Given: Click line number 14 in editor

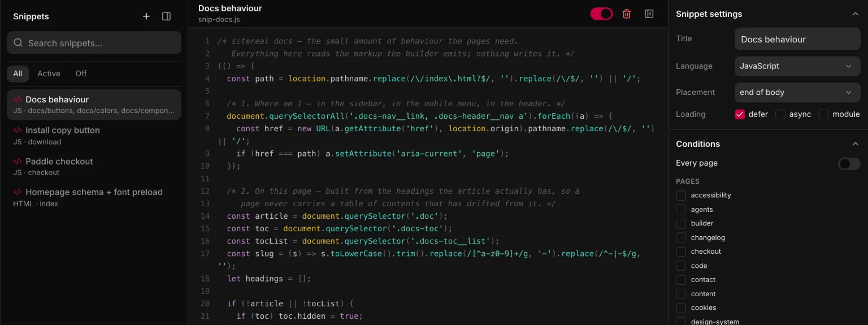Looking at the screenshot, I should tap(205, 216).
